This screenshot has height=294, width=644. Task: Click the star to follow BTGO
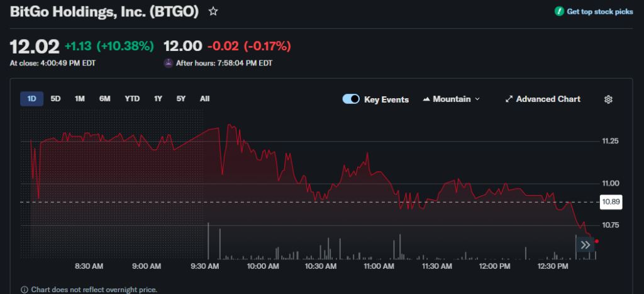[x=213, y=11]
